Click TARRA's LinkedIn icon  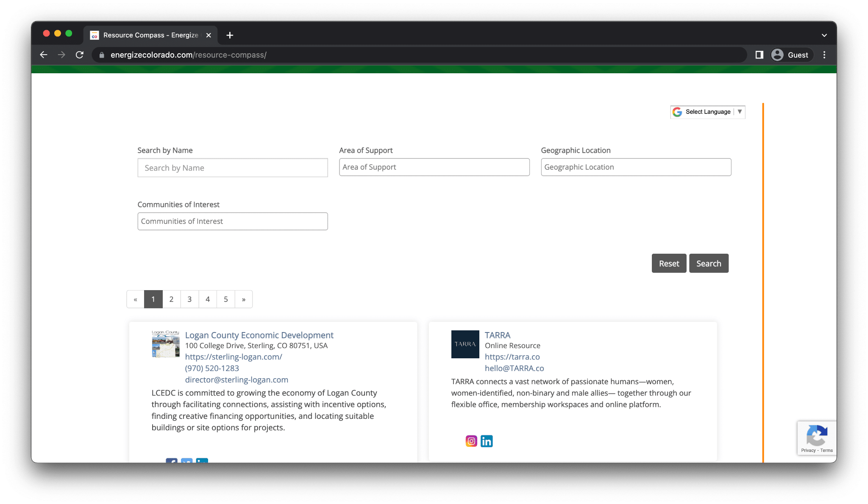(487, 441)
